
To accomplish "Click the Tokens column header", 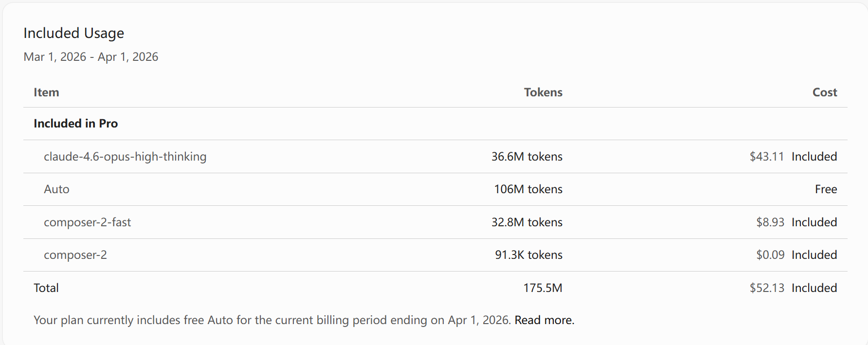I will pos(543,92).
